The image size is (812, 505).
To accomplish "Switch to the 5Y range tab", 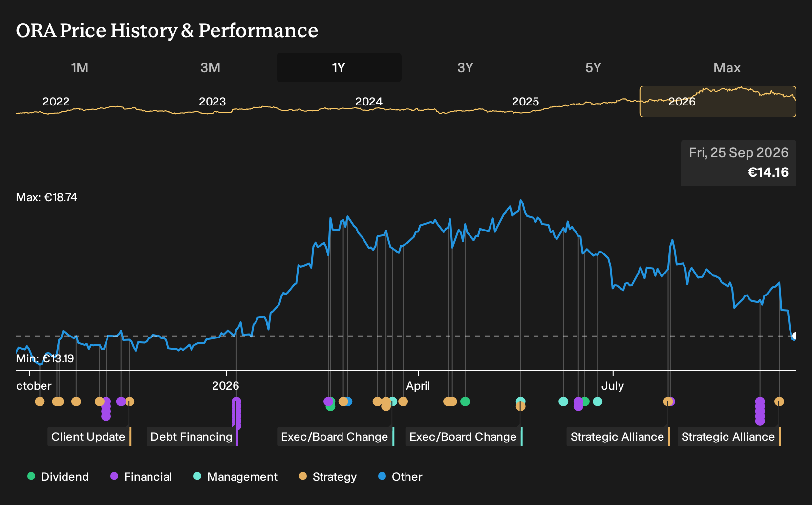I will [593, 68].
